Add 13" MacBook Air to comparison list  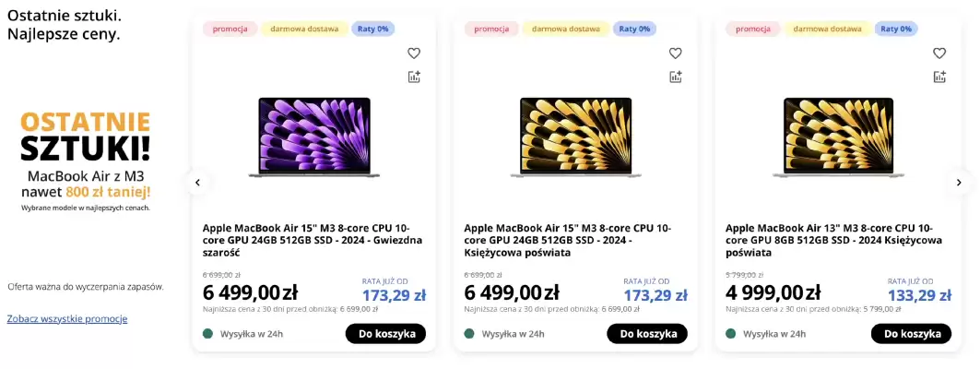[x=939, y=77]
